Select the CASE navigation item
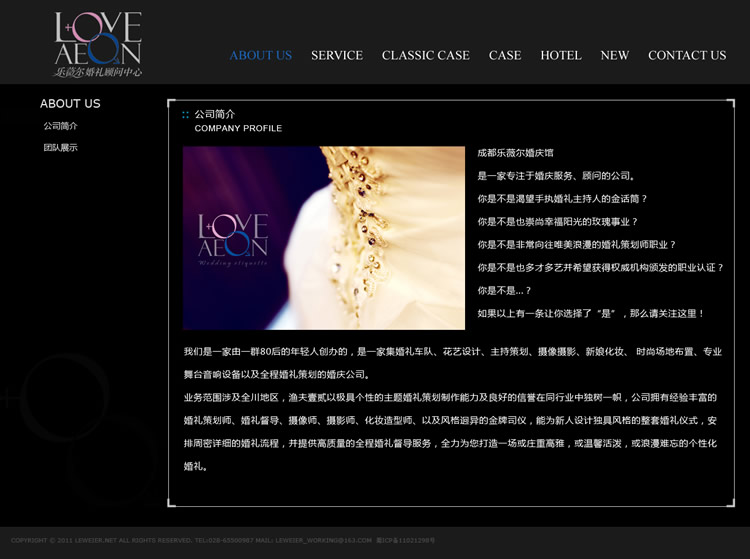 pos(504,55)
